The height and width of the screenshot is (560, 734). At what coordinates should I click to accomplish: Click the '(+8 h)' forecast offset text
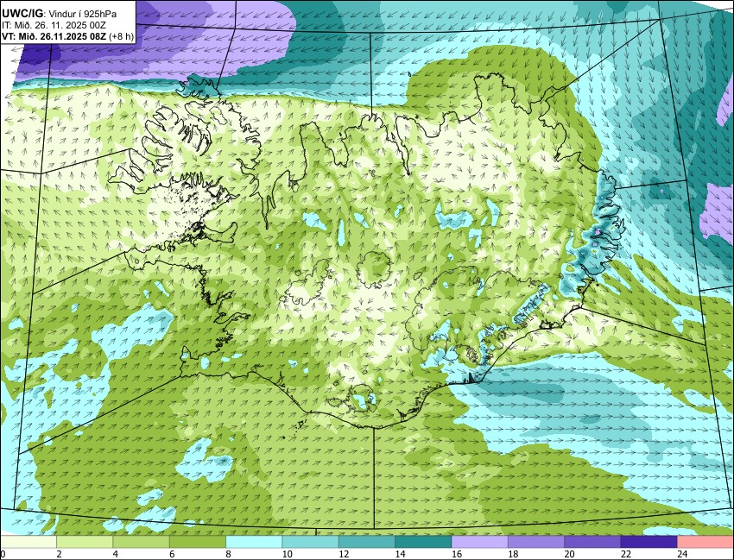[121, 36]
